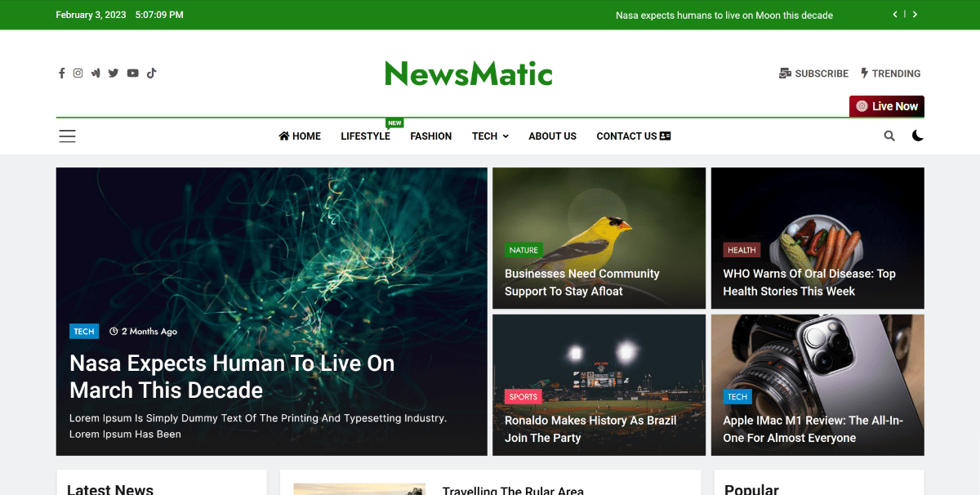
Task: Open the Twitter social icon
Action: [113, 73]
